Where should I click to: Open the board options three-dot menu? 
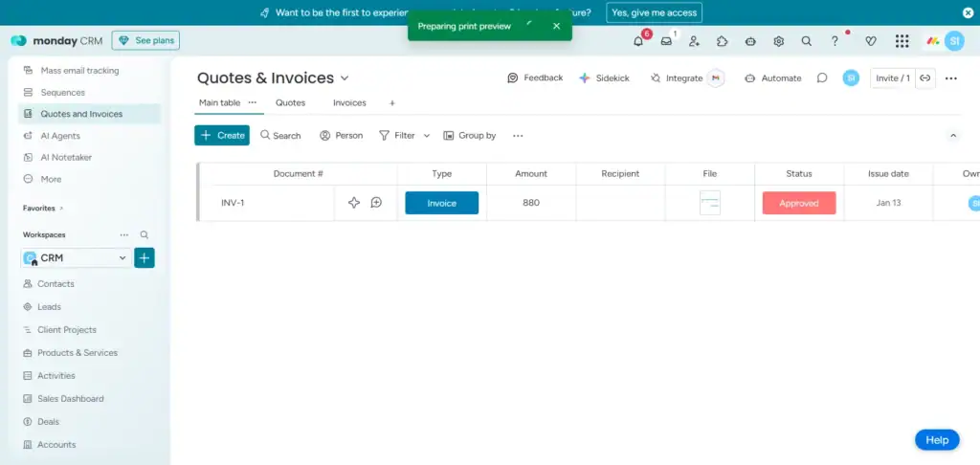click(951, 78)
